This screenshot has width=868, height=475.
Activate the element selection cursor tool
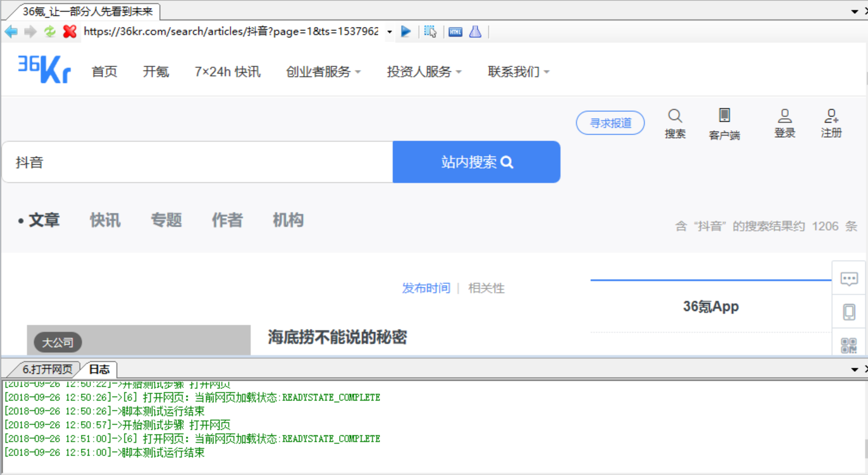(x=430, y=32)
